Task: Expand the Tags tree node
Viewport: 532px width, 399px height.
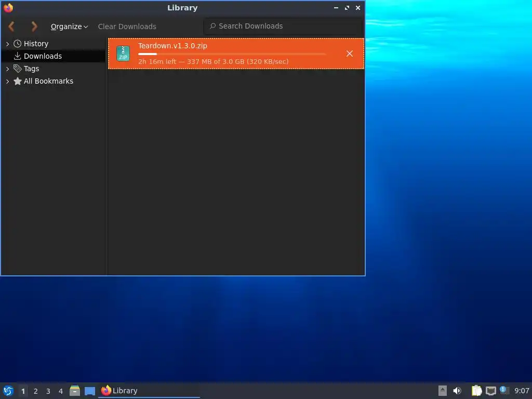Action: [7, 69]
